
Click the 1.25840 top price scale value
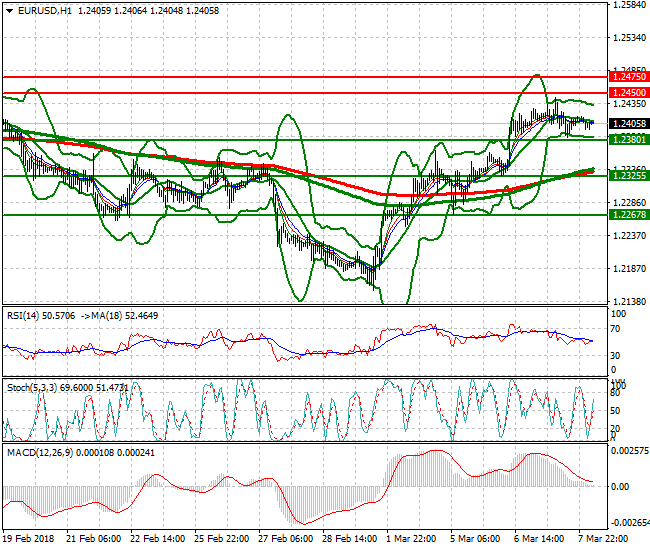[x=628, y=5]
